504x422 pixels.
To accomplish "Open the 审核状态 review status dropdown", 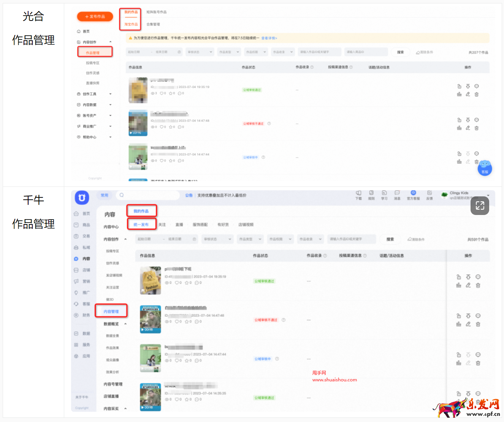I will [x=217, y=239].
